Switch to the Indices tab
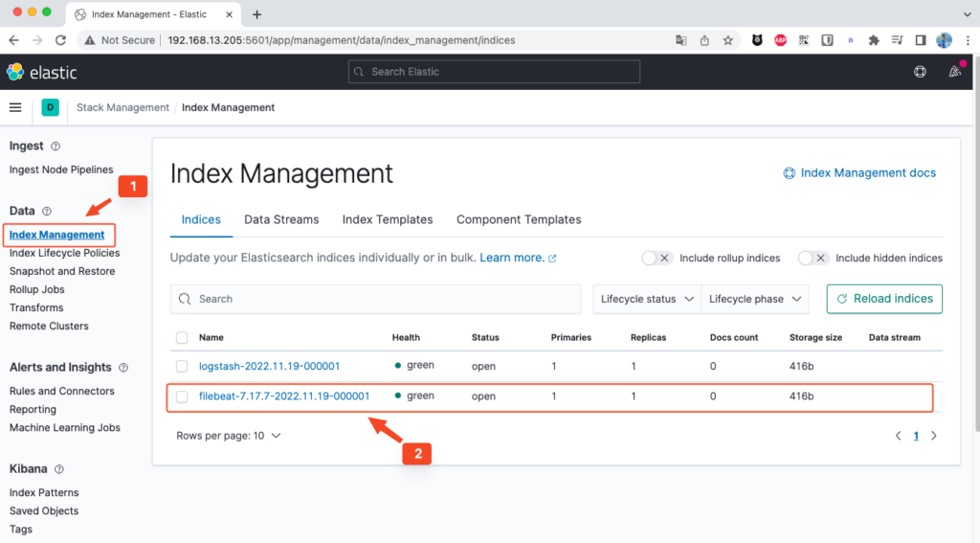 201,219
